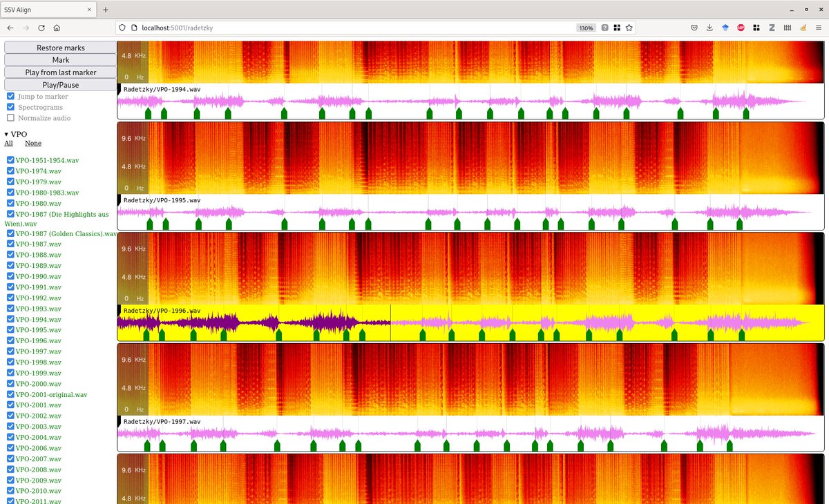Click the Radetzky/VPO-1997.wav waveform label
Viewport: 829px width, 504px height.
coord(162,421)
